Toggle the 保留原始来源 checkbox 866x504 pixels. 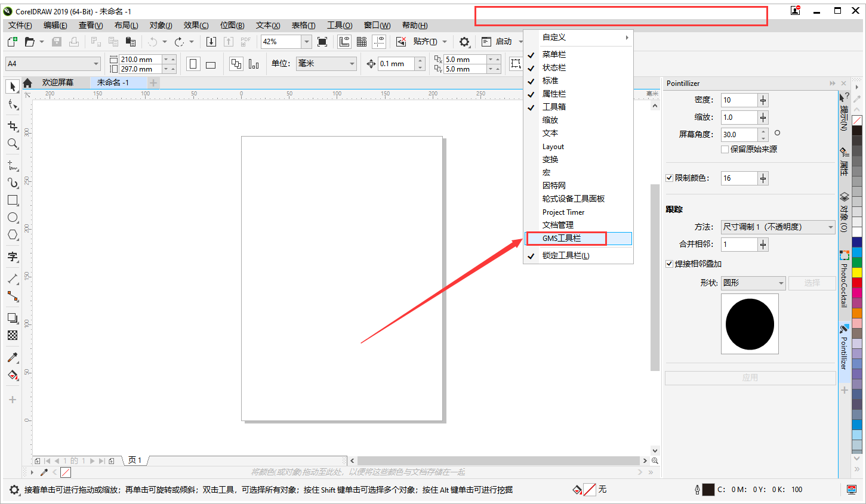725,149
